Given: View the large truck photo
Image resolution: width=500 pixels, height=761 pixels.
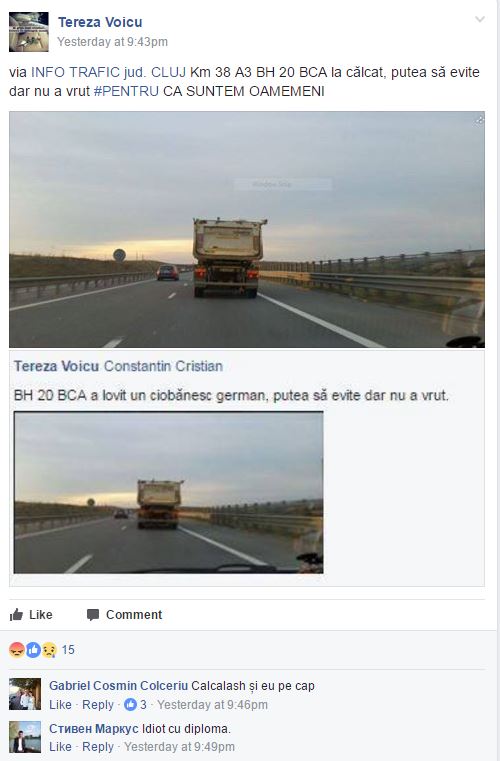Looking at the screenshot, I should point(247,230).
